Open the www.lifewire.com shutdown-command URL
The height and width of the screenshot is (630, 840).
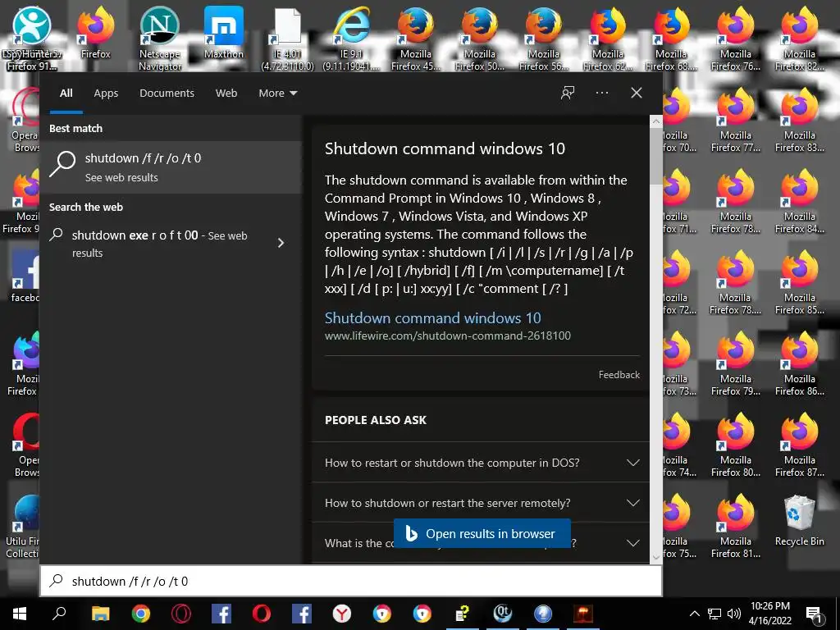coord(447,336)
